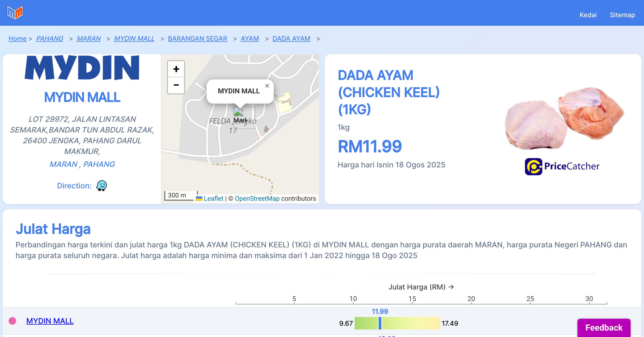644x337 pixels.
Task: Click the 11.99 price range bar marker
Action: point(380,323)
